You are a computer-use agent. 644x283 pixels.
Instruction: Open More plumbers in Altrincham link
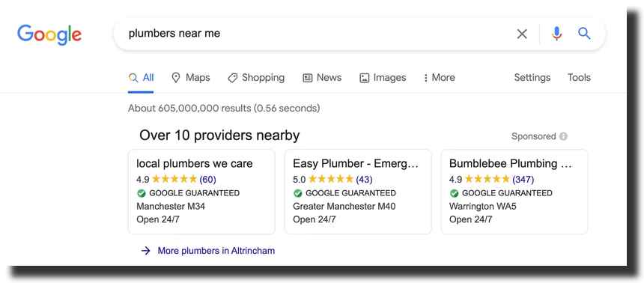(216, 251)
